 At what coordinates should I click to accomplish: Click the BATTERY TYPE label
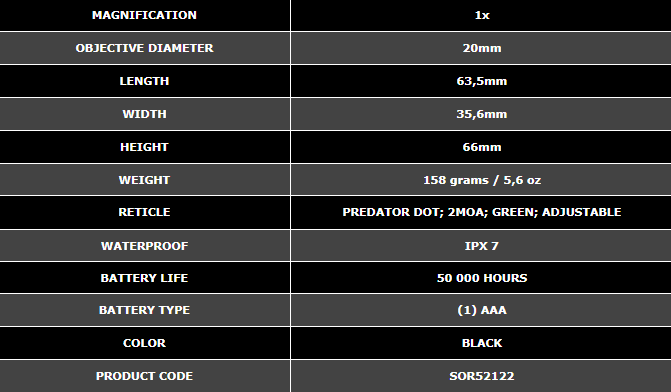(144, 310)
